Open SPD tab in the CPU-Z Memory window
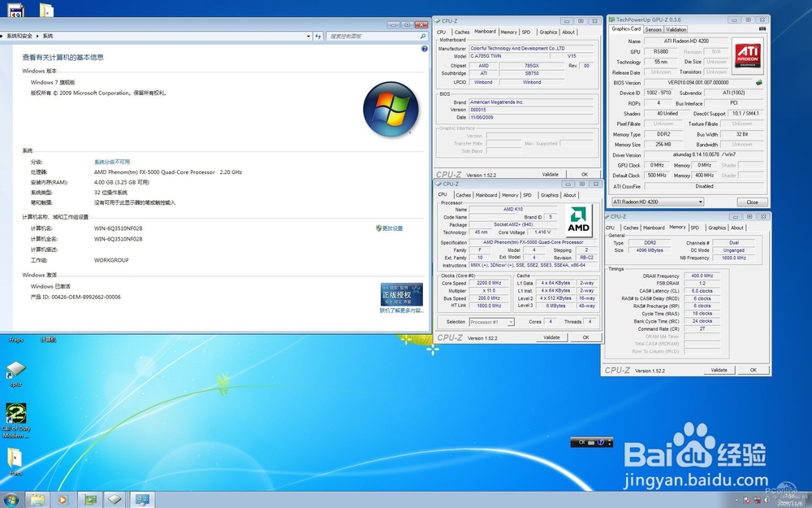Screen dimensions: 812x508 [x=694, y=228]
